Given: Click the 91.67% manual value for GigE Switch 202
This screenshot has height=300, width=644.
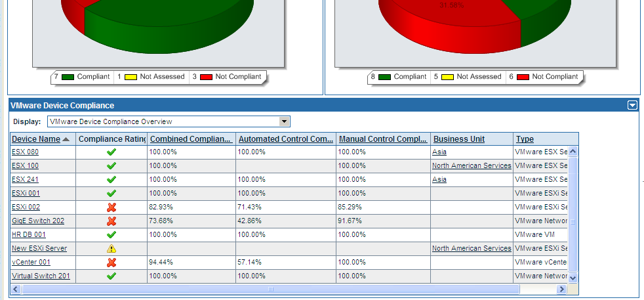Looking at the screenshot, I should pos(350,221).
